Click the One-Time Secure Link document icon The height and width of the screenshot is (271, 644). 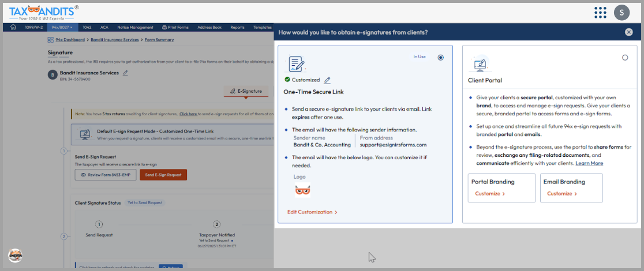(295, 64)
